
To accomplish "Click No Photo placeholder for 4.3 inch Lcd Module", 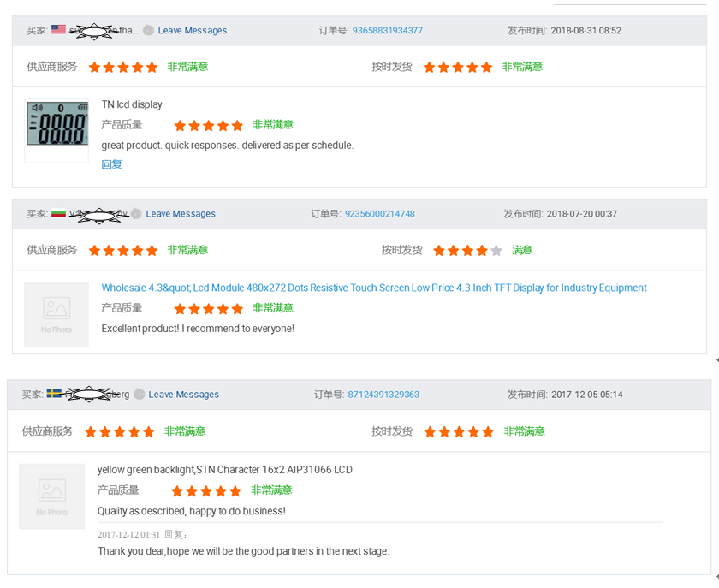I will [x=56, y=314].
